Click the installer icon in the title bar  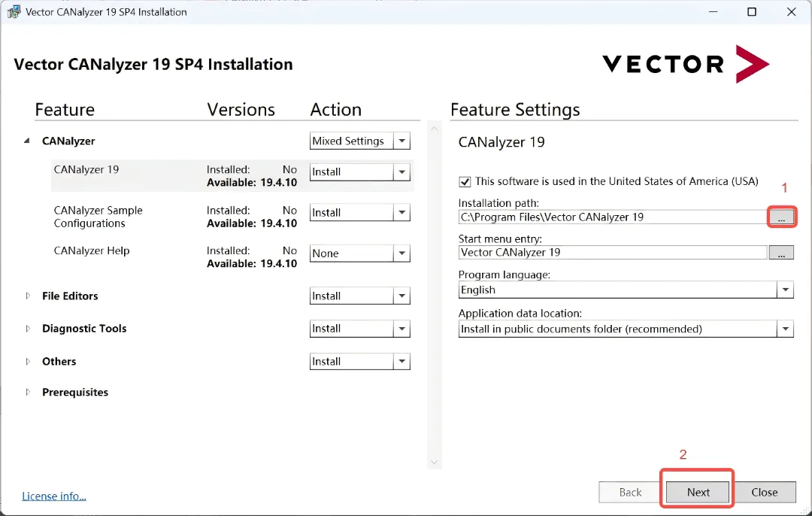click(x=13, y=12)
